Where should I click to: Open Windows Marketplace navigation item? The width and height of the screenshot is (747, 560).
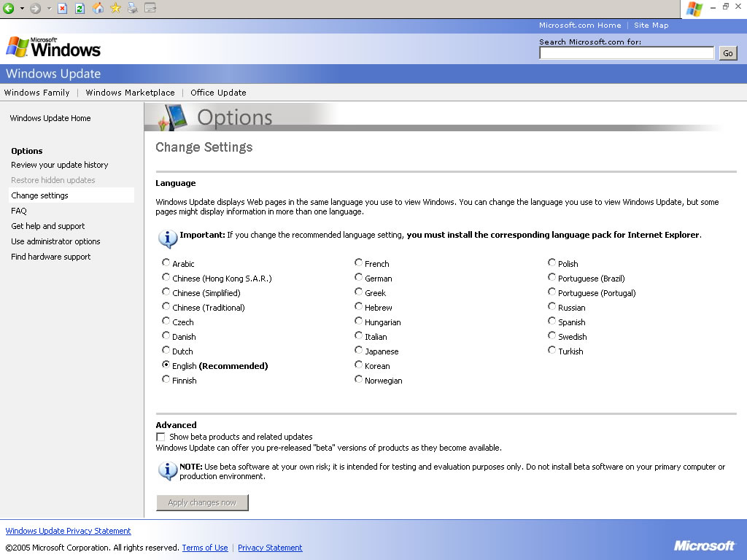pos(130,93)
